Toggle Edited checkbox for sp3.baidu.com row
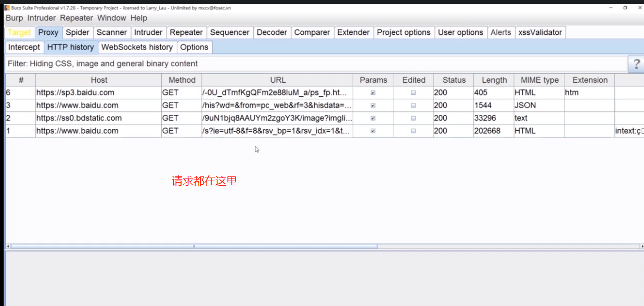 [x=414, y=93]
